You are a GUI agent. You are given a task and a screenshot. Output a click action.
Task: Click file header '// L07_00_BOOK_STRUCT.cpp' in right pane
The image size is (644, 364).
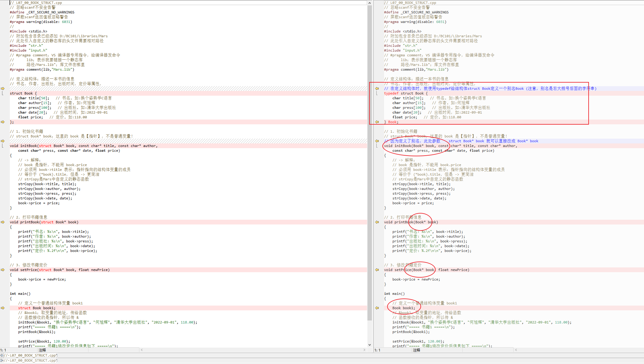(410, 3)
